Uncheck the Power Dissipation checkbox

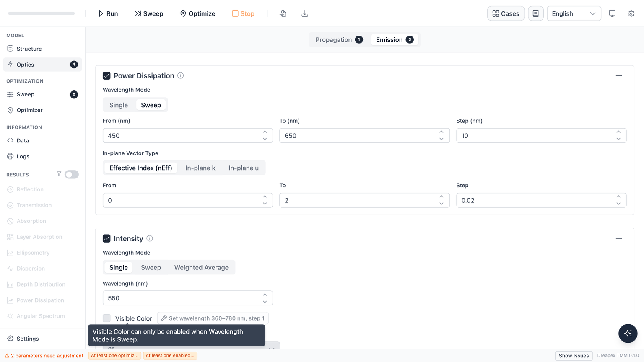(x=106, y=76)
